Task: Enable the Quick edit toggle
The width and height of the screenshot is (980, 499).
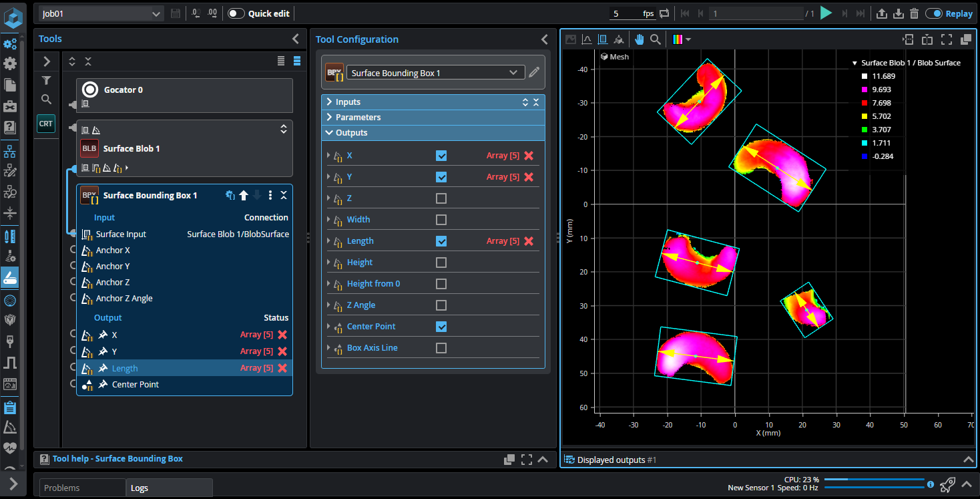Action: (236, 13)
